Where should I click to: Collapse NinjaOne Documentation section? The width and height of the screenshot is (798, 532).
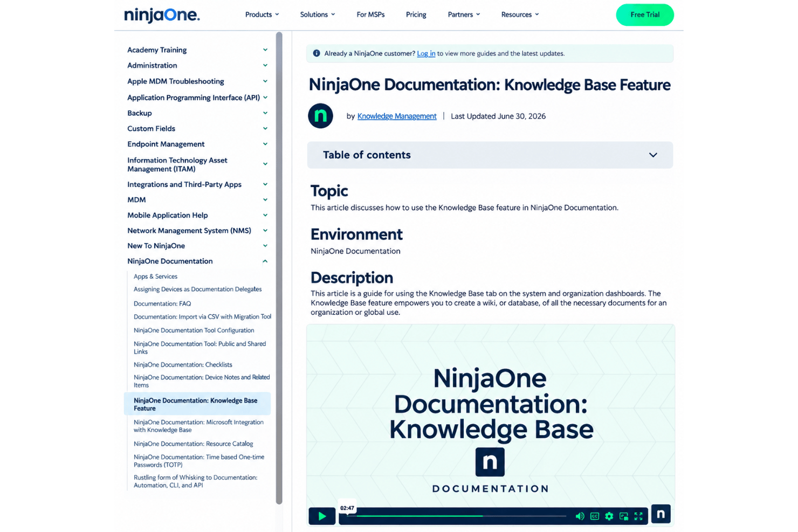(197, 261)
